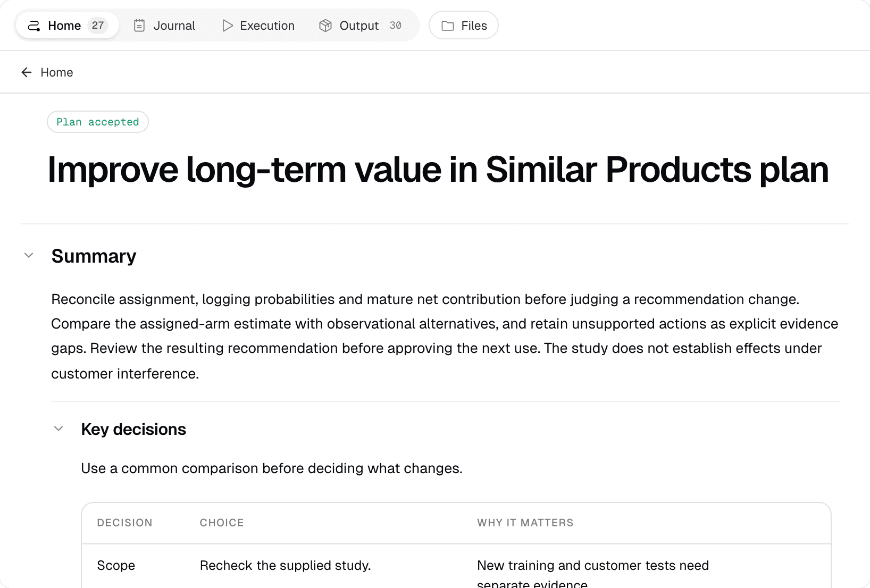Open the Home tab
Viewport: 870px width, 588px height.
click(68, 26)
